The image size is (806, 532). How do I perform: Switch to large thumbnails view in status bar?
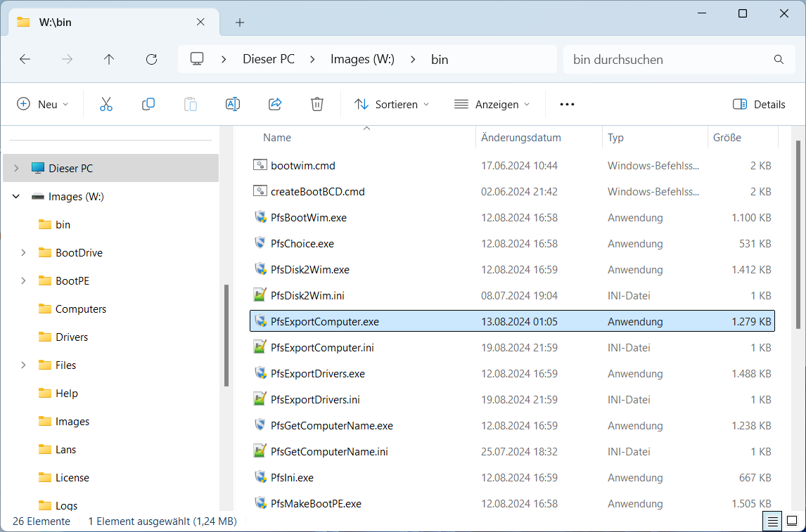coord(792,521)
